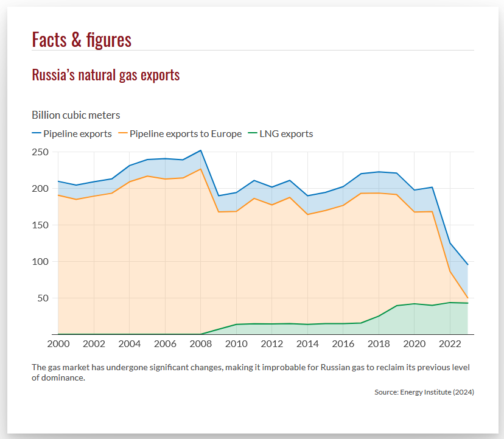This screenshot has width=504, height=439.
Task: Click the "Facts & figures" heading
Action: click(82, 40)
